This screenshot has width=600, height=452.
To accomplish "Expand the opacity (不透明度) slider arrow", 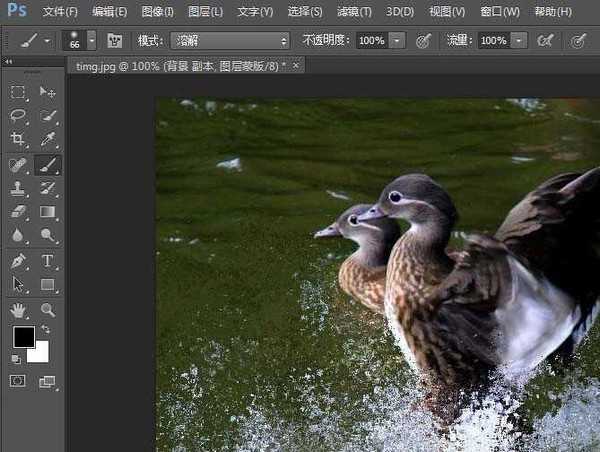I will point(397,41).
